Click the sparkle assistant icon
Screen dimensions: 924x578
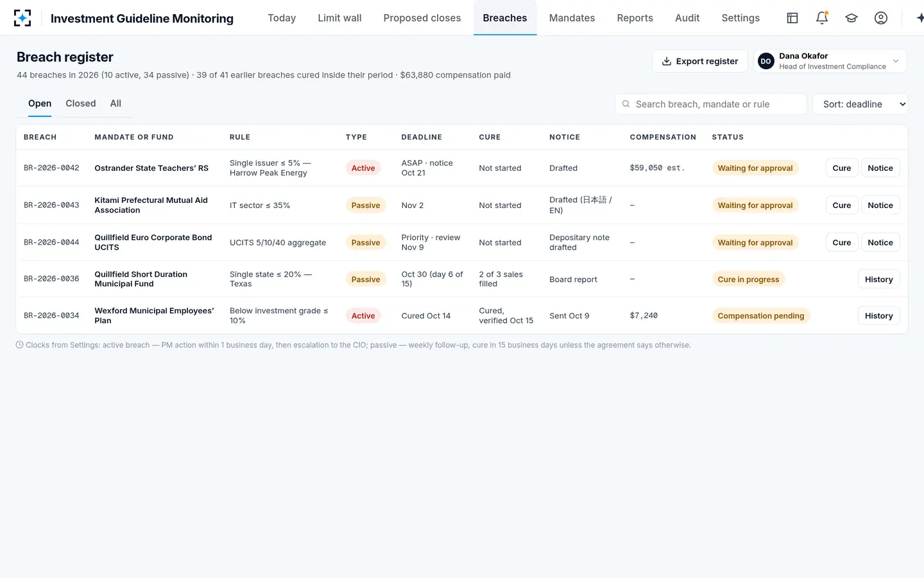(x=920, y=18)
